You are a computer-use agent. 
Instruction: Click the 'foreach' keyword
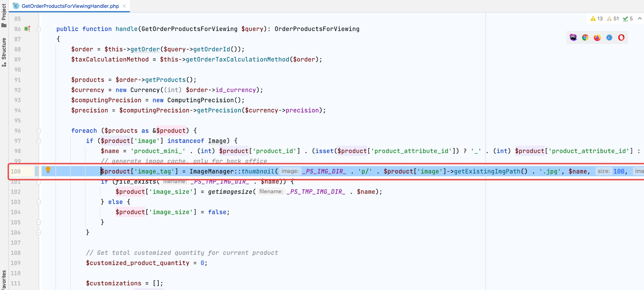coord(84,131)
